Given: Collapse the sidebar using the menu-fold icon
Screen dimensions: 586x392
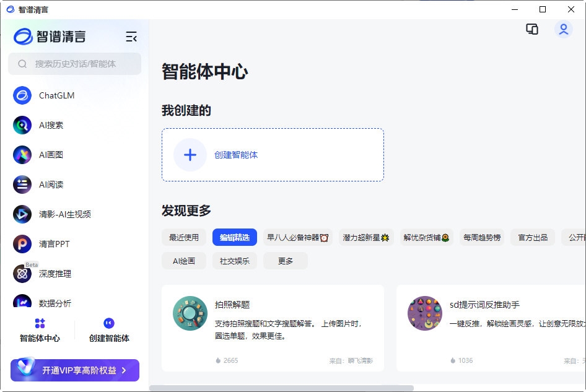Looking at the screenshot, I should [x=131, y=37].
